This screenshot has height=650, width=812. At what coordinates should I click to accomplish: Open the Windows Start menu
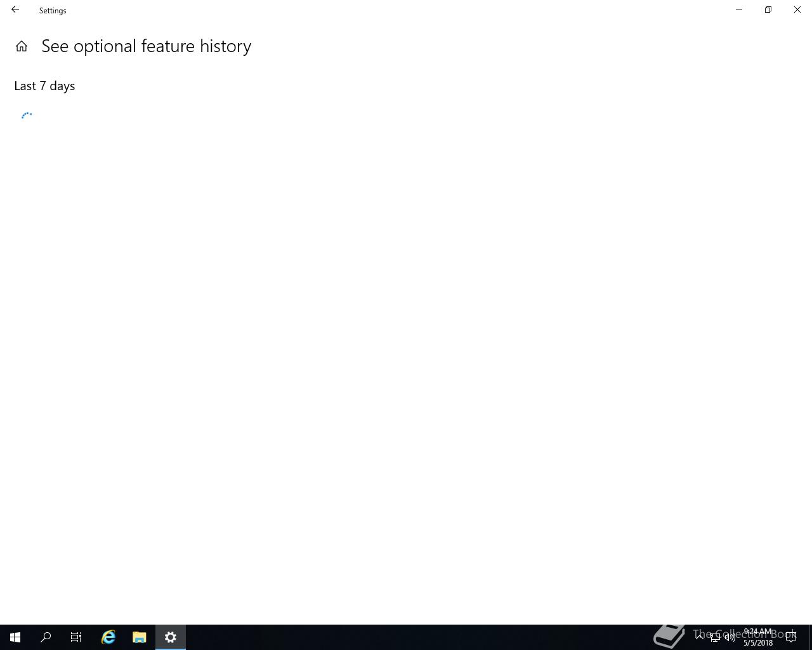tap(15, 637)
